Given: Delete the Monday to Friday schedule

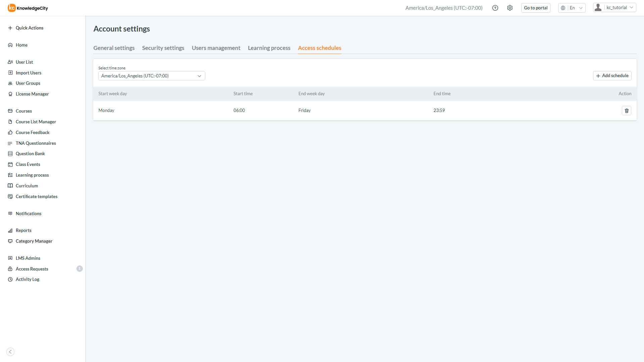Looking at the screenshot, I should (x=626, y=111).
